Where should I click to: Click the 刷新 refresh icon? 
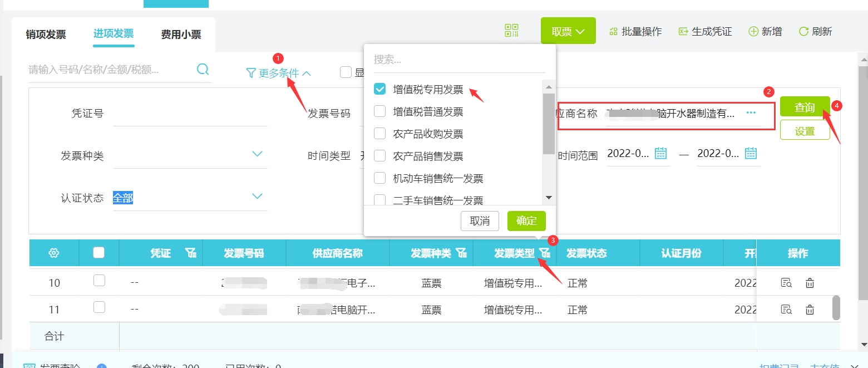[x=803, y=31]
